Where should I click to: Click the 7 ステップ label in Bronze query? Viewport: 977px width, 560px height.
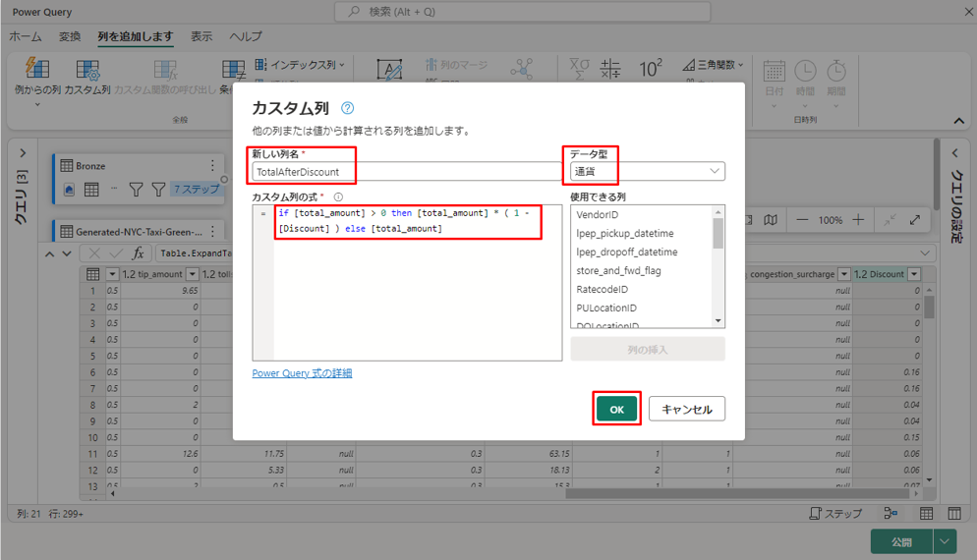197,189
